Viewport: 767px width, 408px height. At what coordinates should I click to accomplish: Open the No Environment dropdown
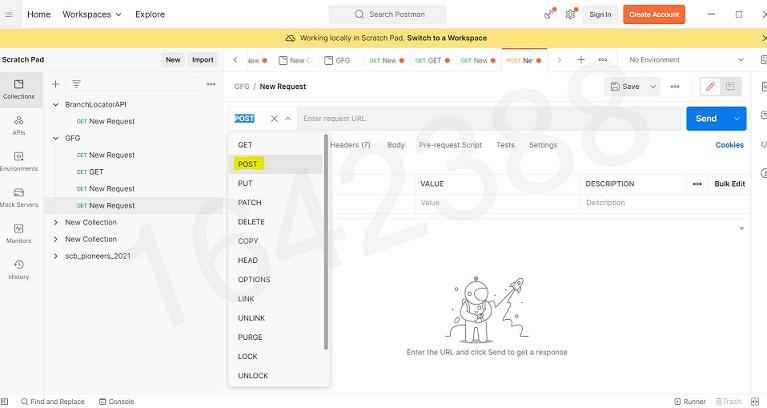(x=686, y=60)
